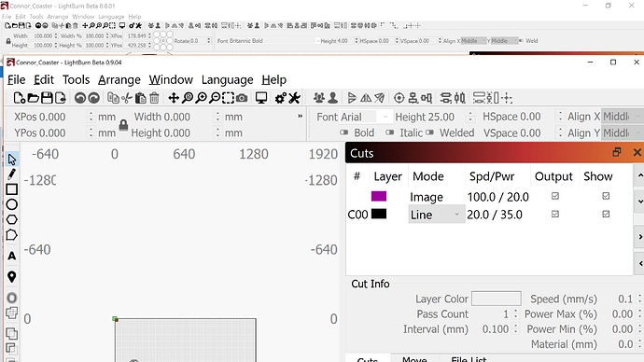Image resolution: width=644 pixels, height=362 pixels.
Task: Click the Paste clipboard icon
Action: coord(140,98)
